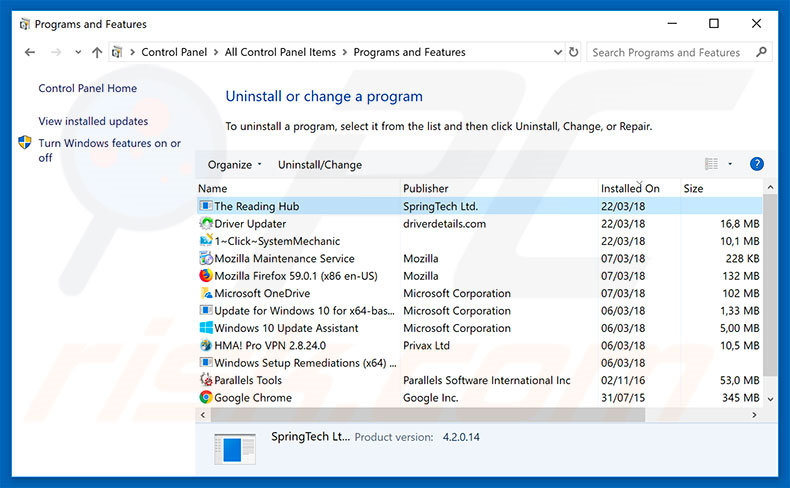The height and width of the screenshot is (488, 790).
Task: Sort by the Size column header
Action: point(721,188)
